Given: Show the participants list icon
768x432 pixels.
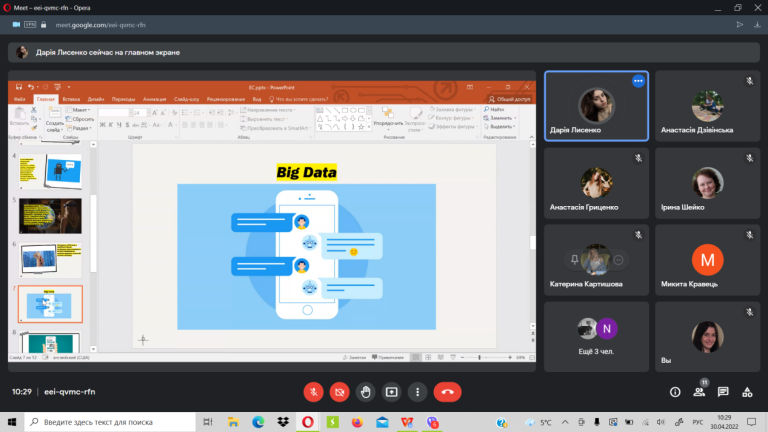Looking at the screenshot, I should click(x=699, y=392).
